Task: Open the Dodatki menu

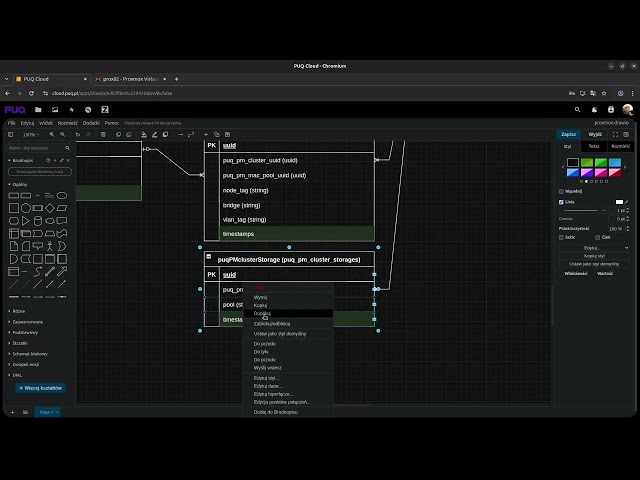Action: coord(91,123)
